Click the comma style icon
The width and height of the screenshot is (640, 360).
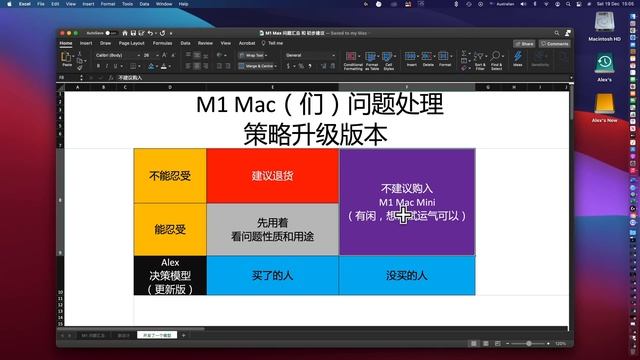tap(310, 66)
